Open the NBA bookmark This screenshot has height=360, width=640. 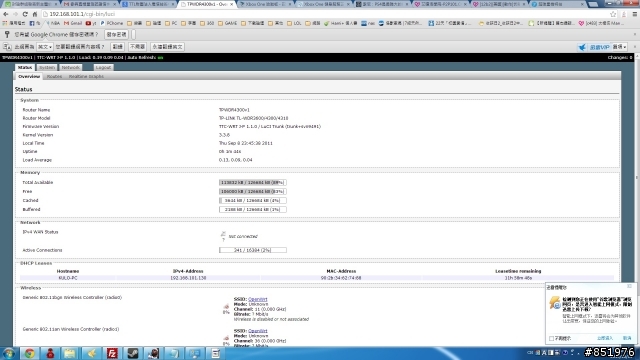[x=52, y=23]
